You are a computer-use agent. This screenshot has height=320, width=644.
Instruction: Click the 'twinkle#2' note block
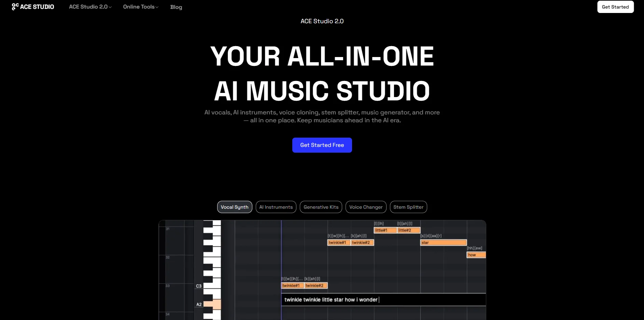pos(361,242)
